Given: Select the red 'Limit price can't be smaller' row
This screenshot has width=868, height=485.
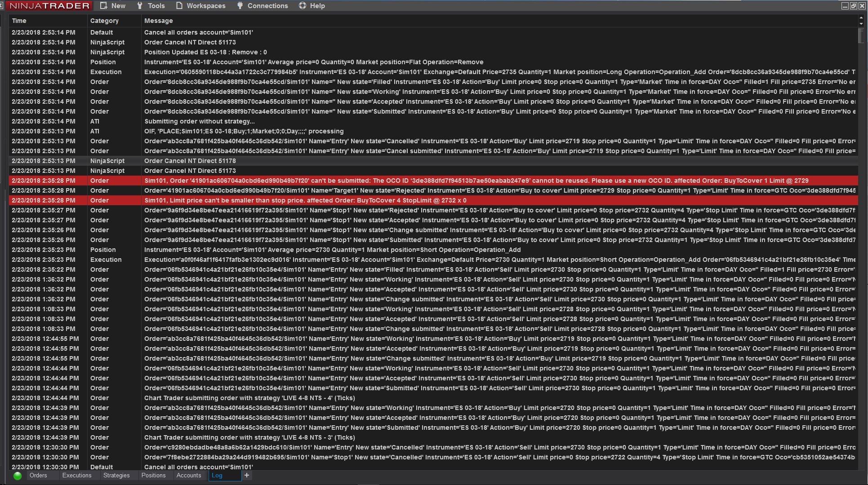Looking at the screenshot, I should click(306, 200).
